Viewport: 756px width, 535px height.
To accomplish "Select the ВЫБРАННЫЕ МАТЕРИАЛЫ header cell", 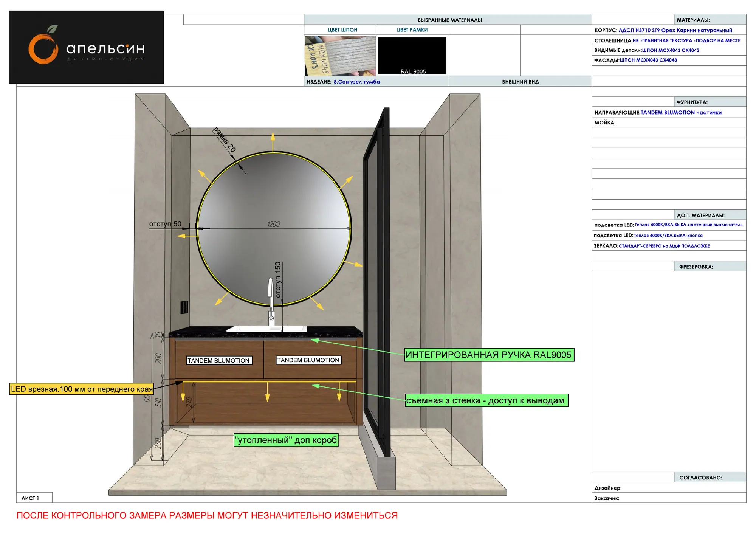I will point(448,20).
